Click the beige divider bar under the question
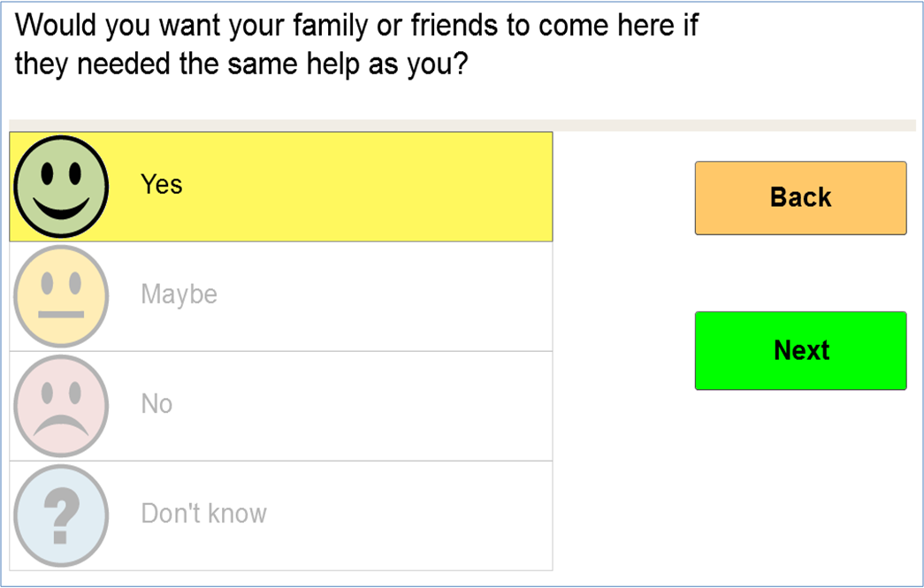 [x=462, y=126]
